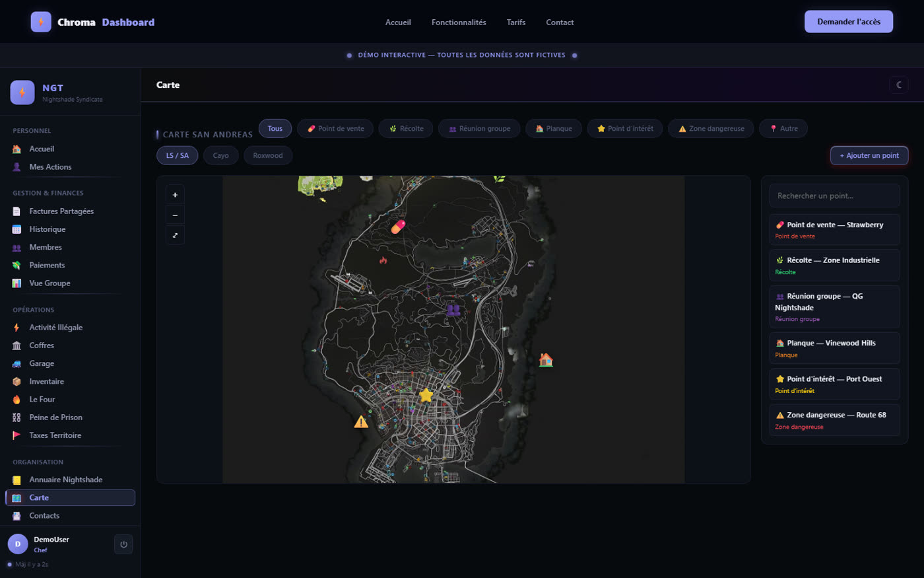The width and height of the screenshot is (924, 578).
Task: Open Contact top nav link
Action: 560,22
